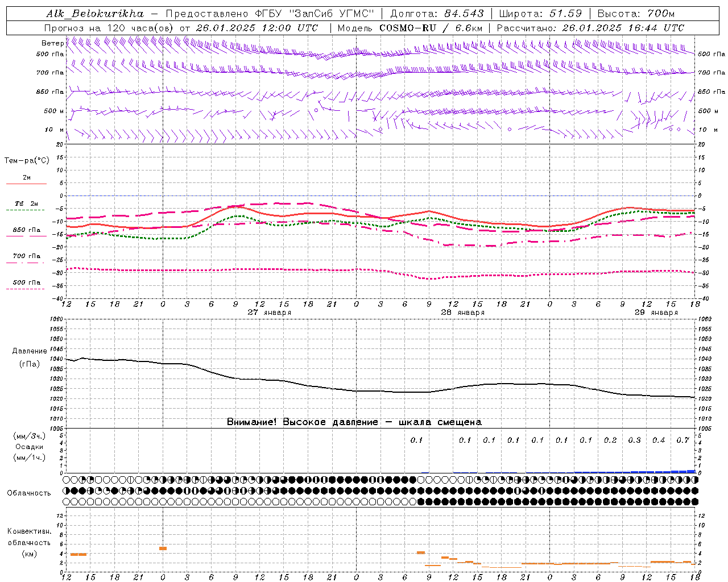Click the 'Давление' pressure panel label

(29, 351)
